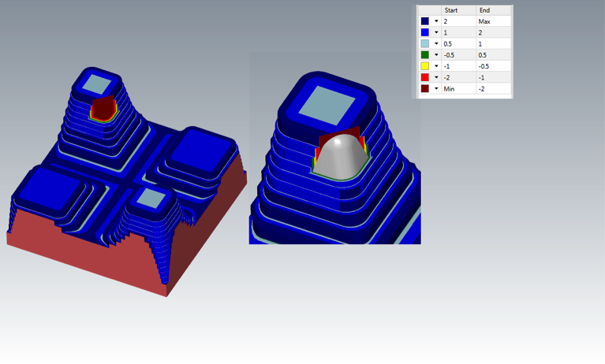Select the End cell showing Max
This screenshot has height=364, width=605.
click(494, 21)
